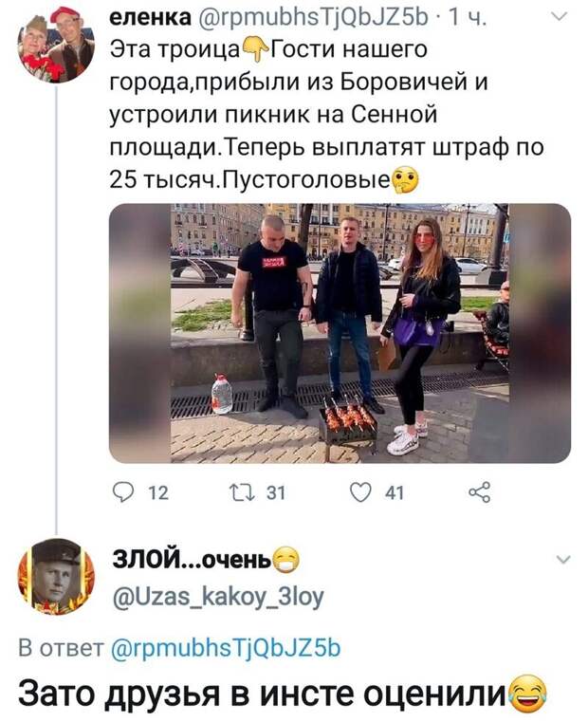Expand the chevron menu on ЗЛОЙ's reply
Viewport: 588px width, 722px height.
point(563,560)
